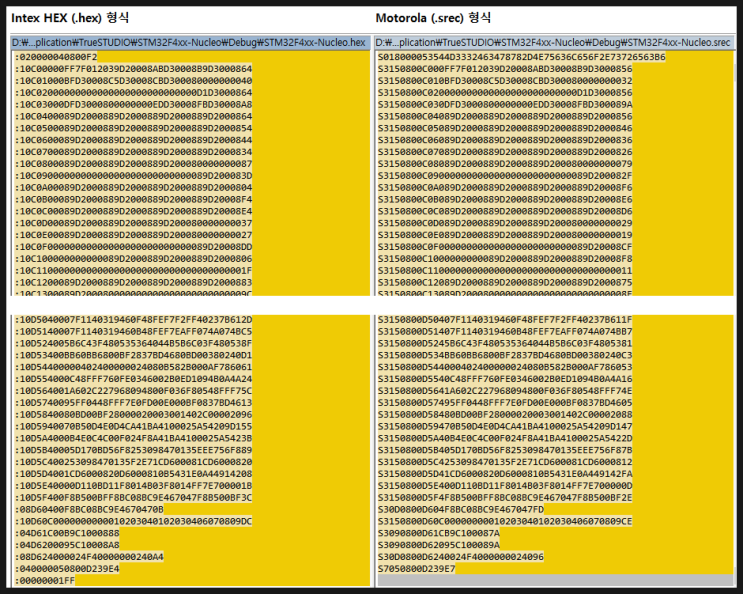Select srec header line starting 'S01800005354'
The width and height of the screenshot is (743, 594).
522,57
